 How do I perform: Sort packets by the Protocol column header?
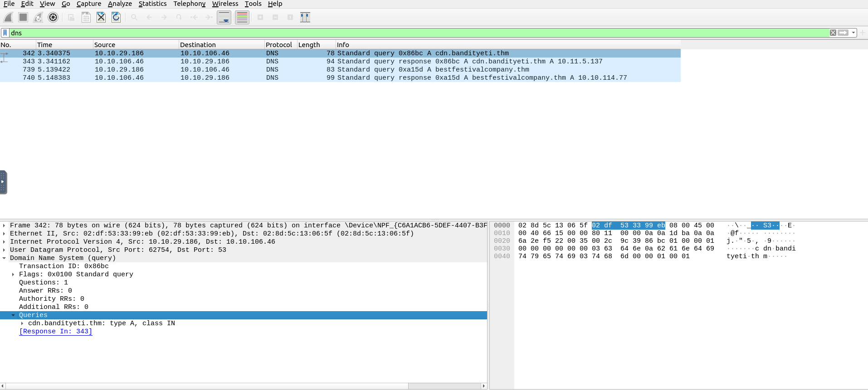click(278, 44)
